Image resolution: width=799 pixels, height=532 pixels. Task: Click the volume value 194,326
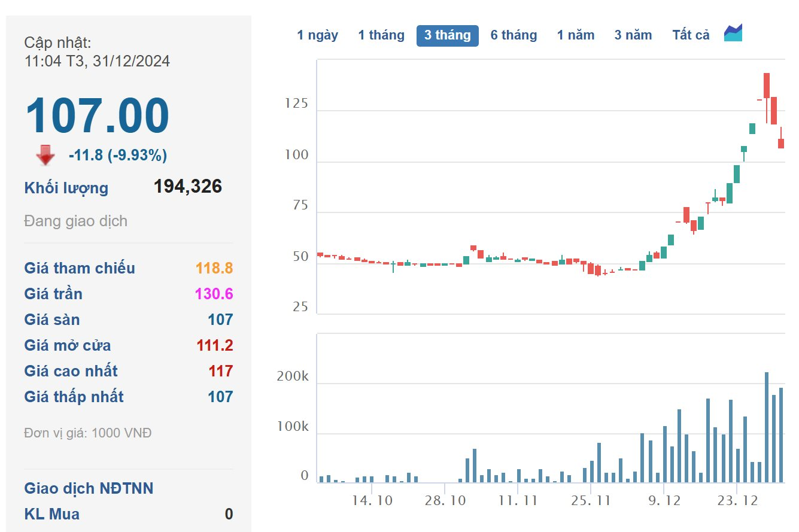pos(188,186)
